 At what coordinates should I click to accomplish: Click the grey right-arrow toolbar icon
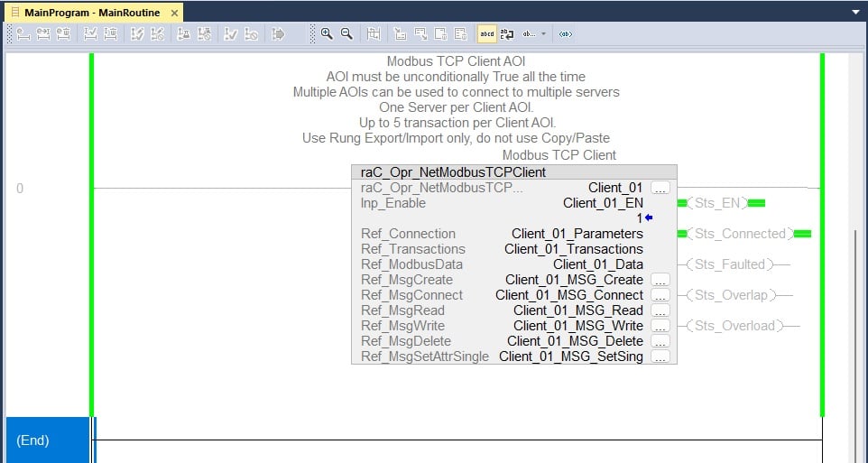pos(279,34)
